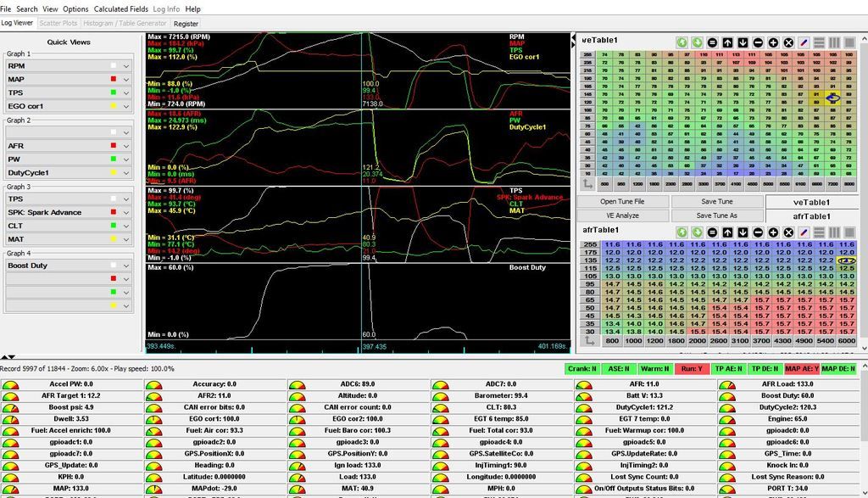Viewport: 868px width, 498px height.
Task: Click the axis corner icon below veTable1 grid
Action: pos(588,183)
